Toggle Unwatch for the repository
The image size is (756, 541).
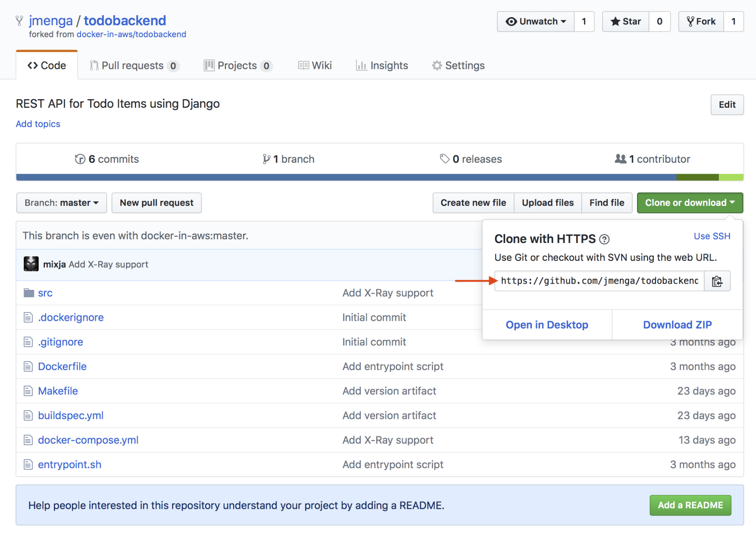(x=535, y=21)
